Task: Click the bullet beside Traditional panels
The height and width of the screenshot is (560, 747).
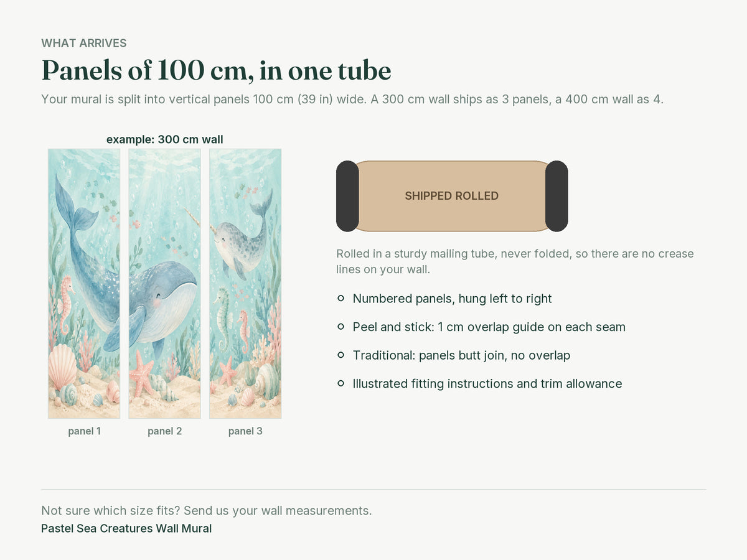Action: coord(341,355)
